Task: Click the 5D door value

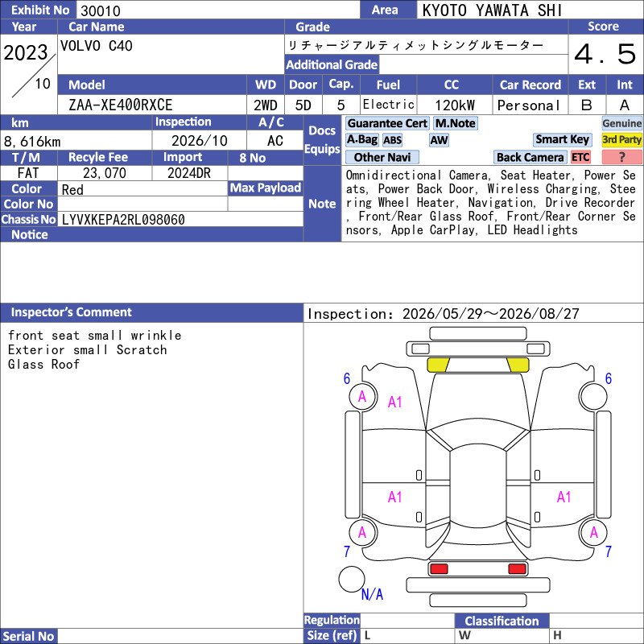Action: click(x=303, y=105)
